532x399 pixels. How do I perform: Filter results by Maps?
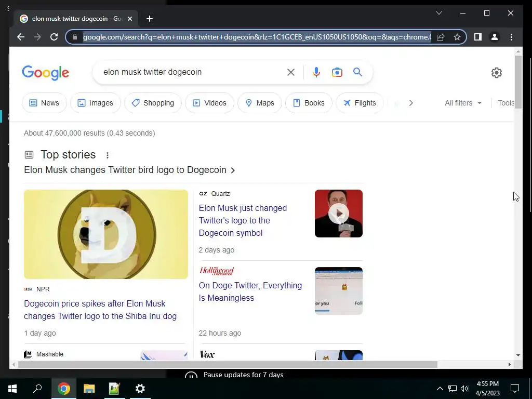[260, 103]
